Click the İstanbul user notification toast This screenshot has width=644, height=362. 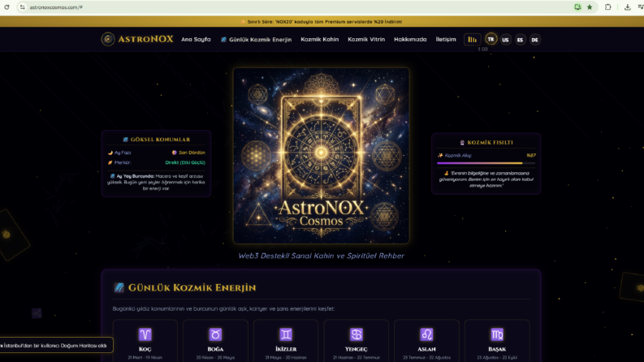click(x=56, y=345)
